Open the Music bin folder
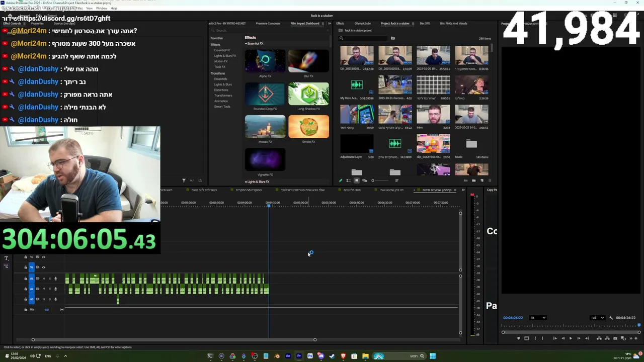The image size is (644, 362). tap(471, 144)
